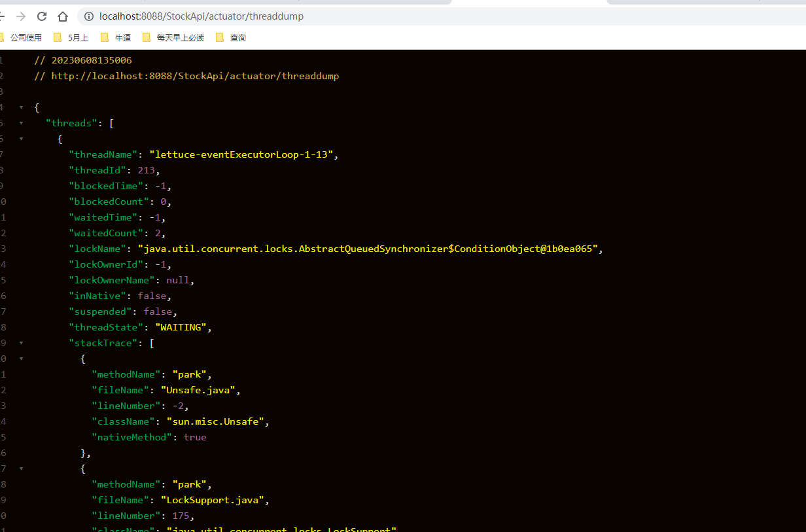Select the "blockedCount" key
Image resolution: width=806 pixels, height=532 pixels.
[109, 202]
